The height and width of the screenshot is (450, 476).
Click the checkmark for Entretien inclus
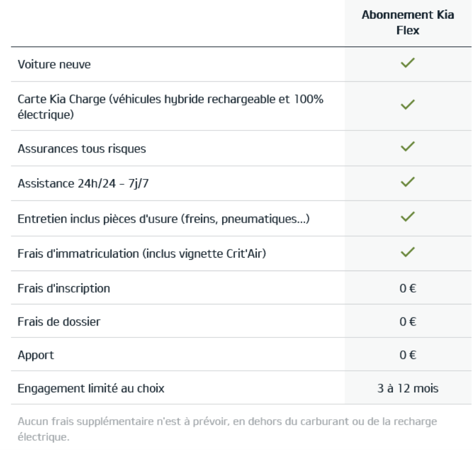(x=408, y=217)
